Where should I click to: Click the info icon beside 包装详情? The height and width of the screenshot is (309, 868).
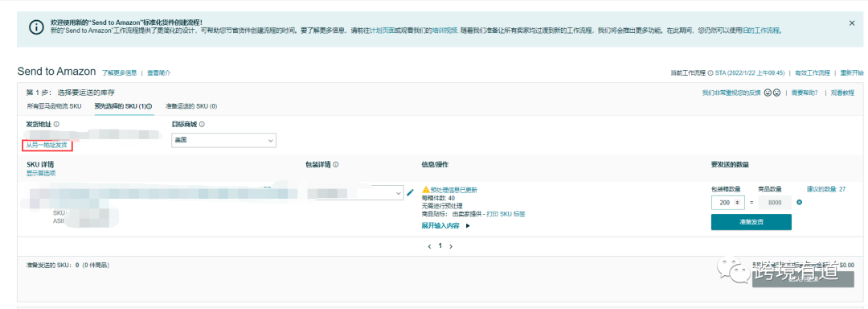point(335,164)
